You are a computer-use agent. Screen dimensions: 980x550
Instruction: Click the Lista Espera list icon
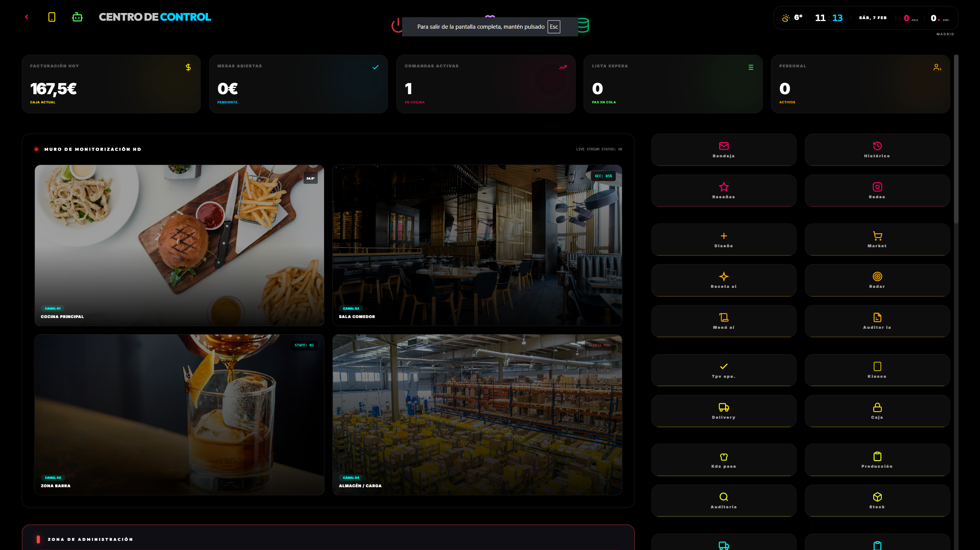click(x=751, y=67)
